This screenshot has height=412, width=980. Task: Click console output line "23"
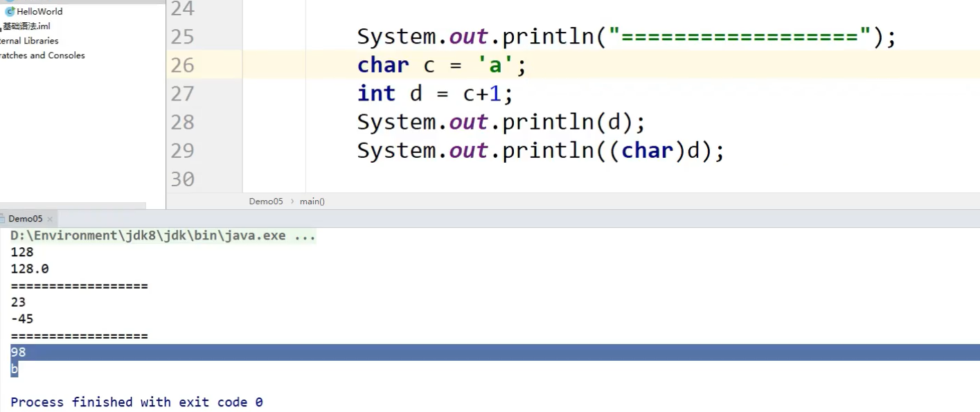18,302
